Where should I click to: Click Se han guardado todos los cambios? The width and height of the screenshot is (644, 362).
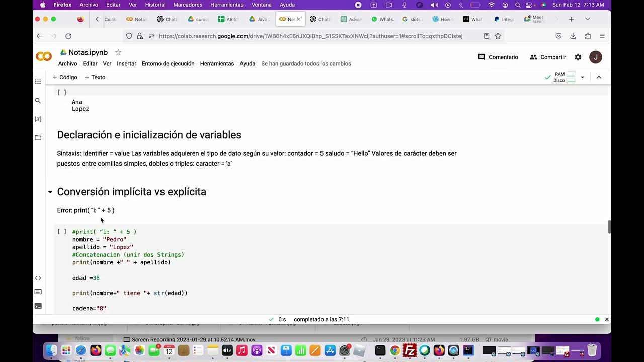point(306,64)
